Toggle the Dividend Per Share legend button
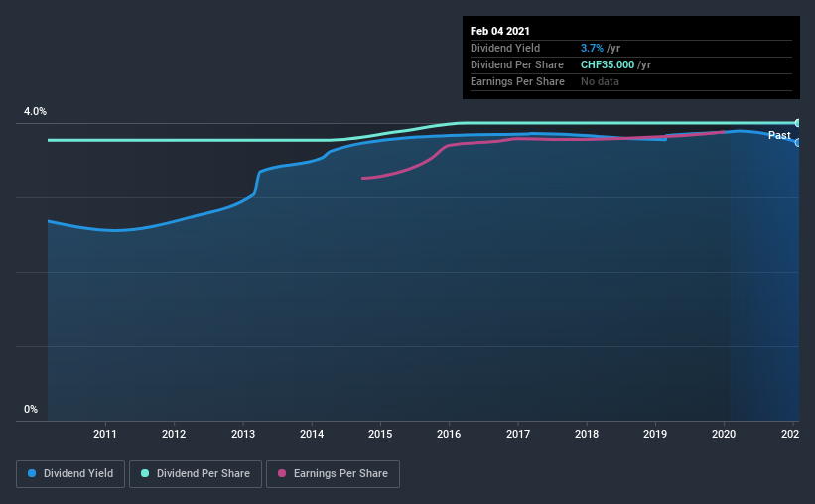Image resolution: width=815 pixels, height=504 pixels. [x=196, y=474]
